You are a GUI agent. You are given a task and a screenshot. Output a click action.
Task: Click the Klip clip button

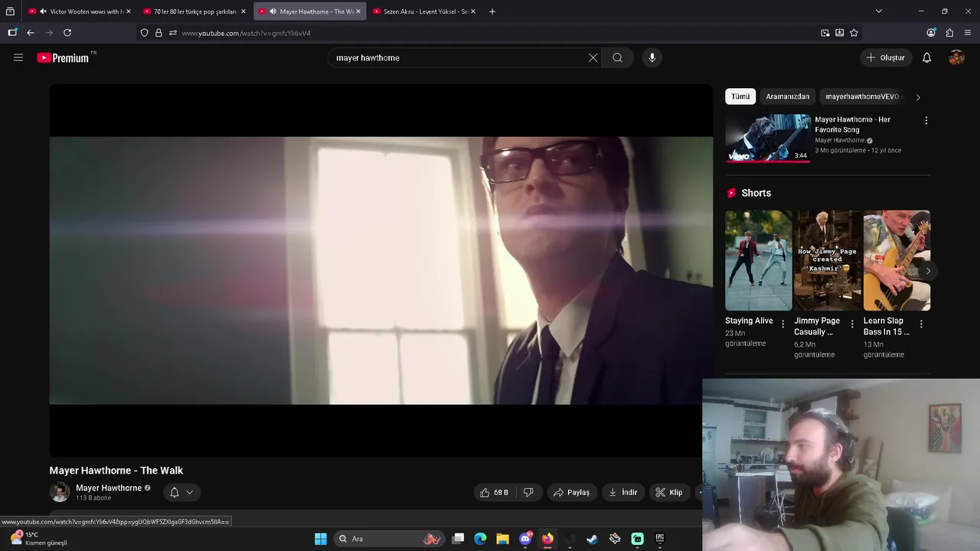tap(668, 493)
